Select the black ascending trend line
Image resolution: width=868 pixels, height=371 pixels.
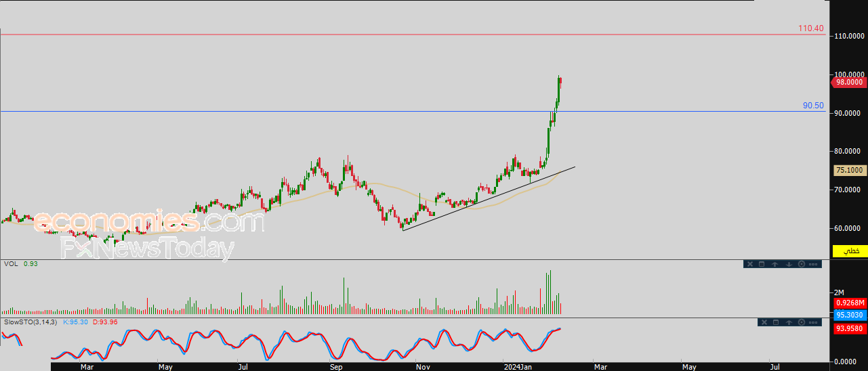click(x=489, y=198)
